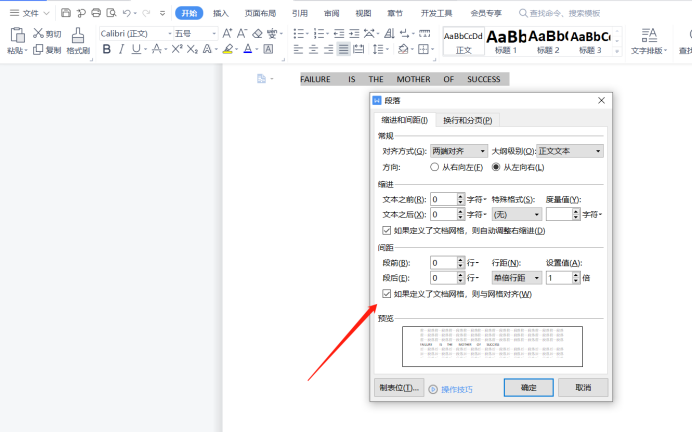The image size is (693, 433).
Task: Switch to 换行和分页 tab
Action: [x=468, y=120]
